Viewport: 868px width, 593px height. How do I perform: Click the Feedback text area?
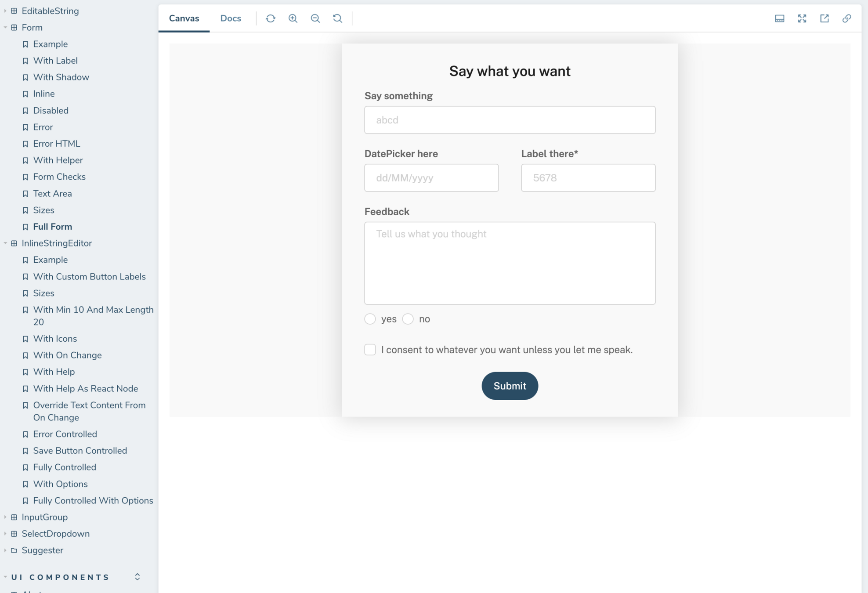click(510, 263)
